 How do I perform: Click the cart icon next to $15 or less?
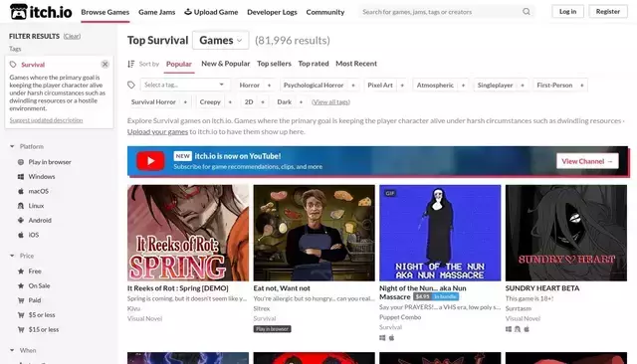pos(21,329)
